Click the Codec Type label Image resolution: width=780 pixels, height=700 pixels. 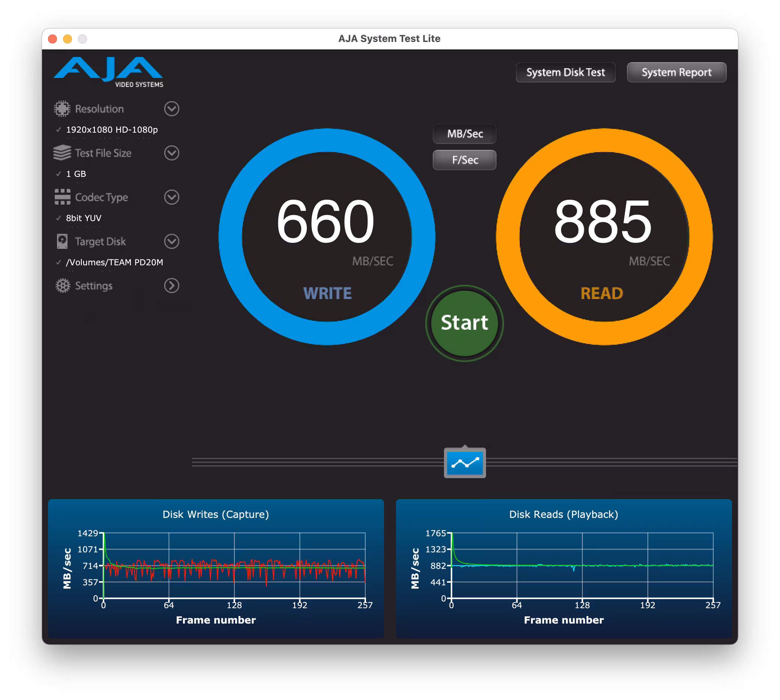102,197
